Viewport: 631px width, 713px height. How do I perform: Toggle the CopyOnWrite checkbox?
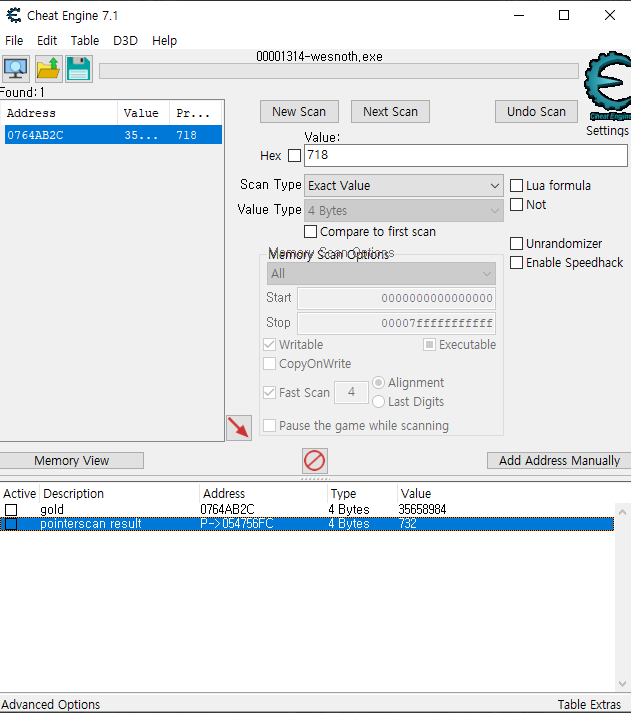[x=269, y=363]
